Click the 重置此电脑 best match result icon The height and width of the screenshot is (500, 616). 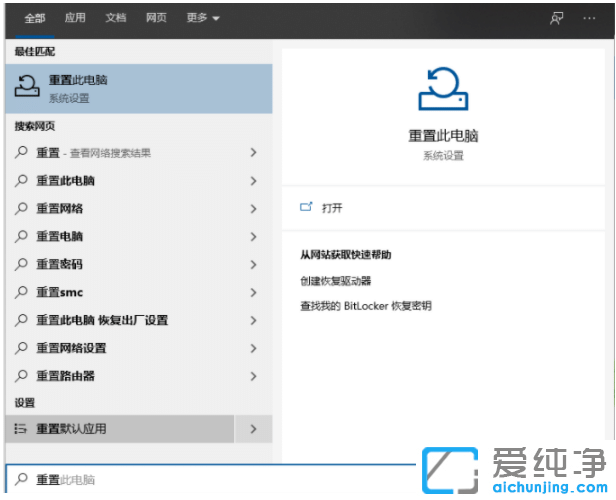[x=26, y=88]
